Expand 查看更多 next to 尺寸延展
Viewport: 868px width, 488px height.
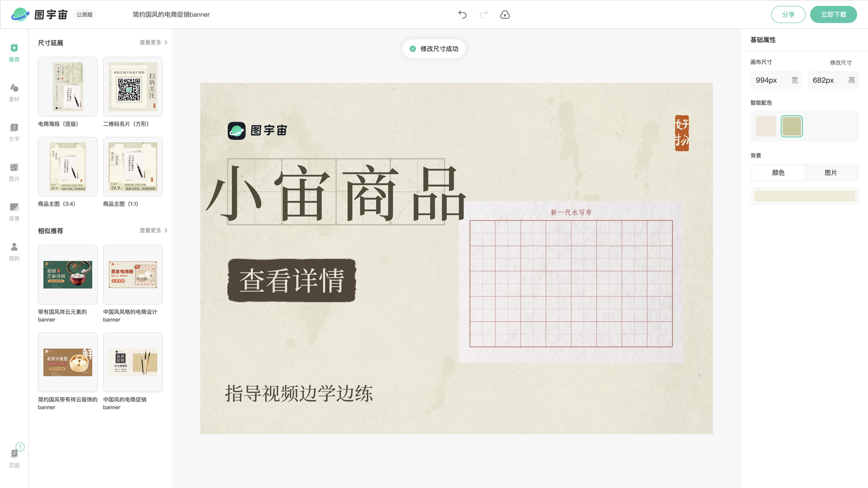click(153, 43)
